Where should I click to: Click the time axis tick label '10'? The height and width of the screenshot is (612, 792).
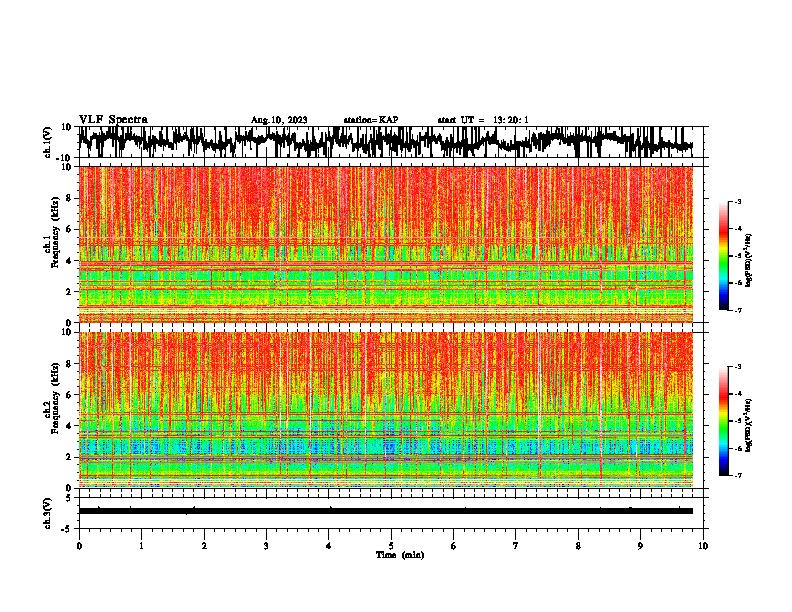[x=703, y=546]
